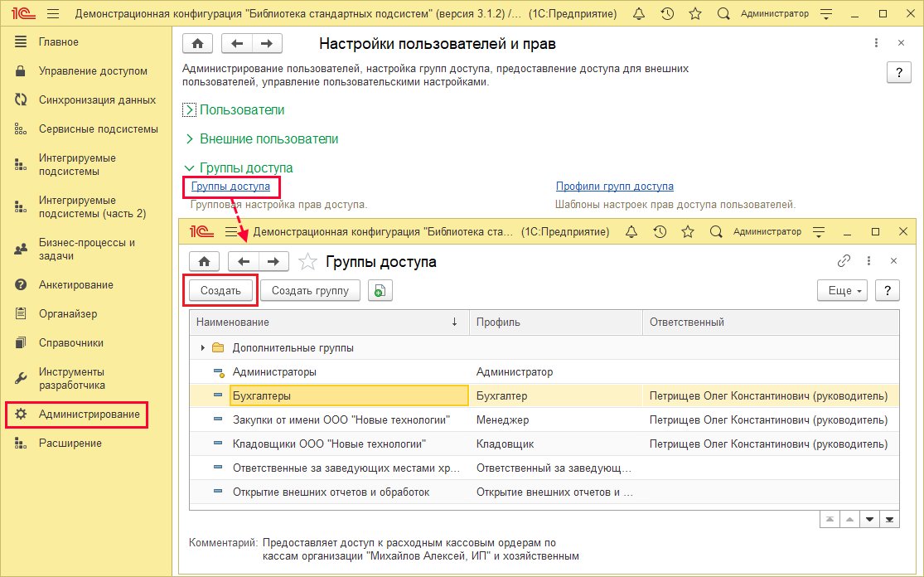Click help button in Группы доступа toolbar
Viewport: 924px width, 577px height.
click(887, 290)
